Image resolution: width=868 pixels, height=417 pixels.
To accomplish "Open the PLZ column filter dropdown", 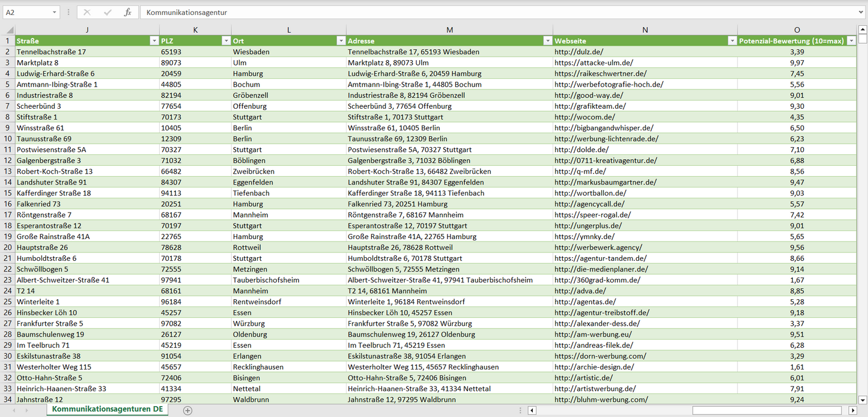I will point(226,41).
